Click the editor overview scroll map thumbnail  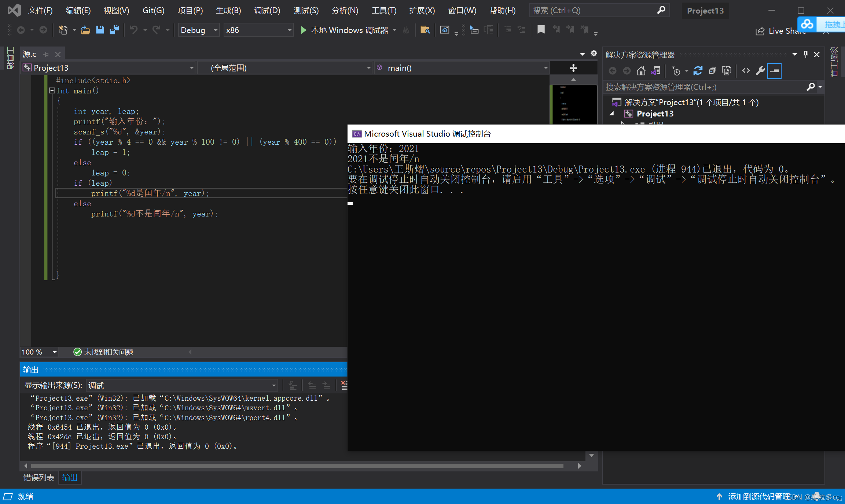[574, 104]
